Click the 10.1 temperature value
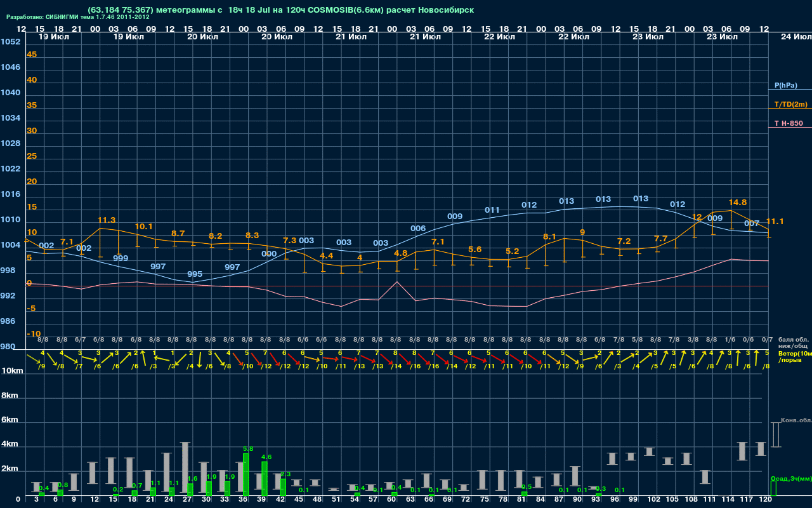Image resolution: width=812 pixels, height=508 pixels. click(x=144, y=227)
